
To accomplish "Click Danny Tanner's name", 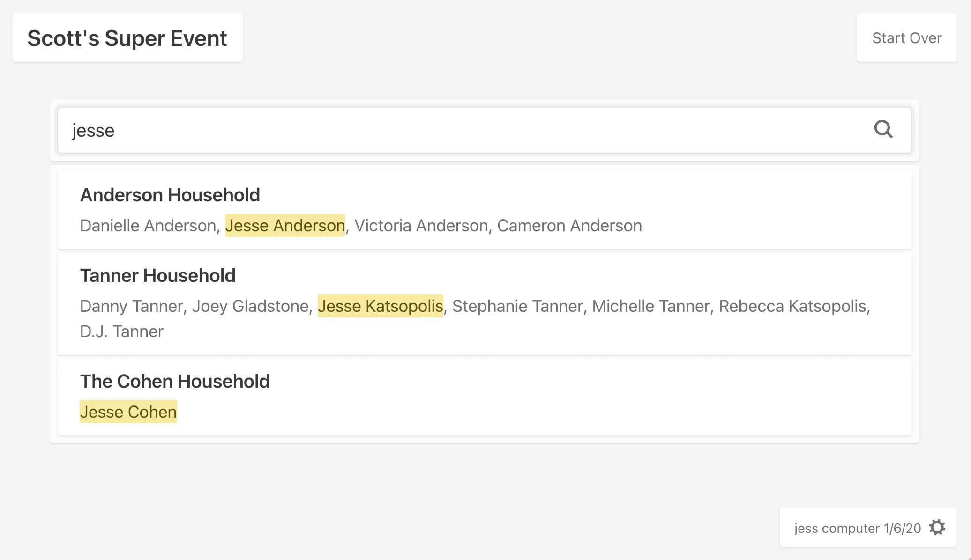I will tap(131, 306).
